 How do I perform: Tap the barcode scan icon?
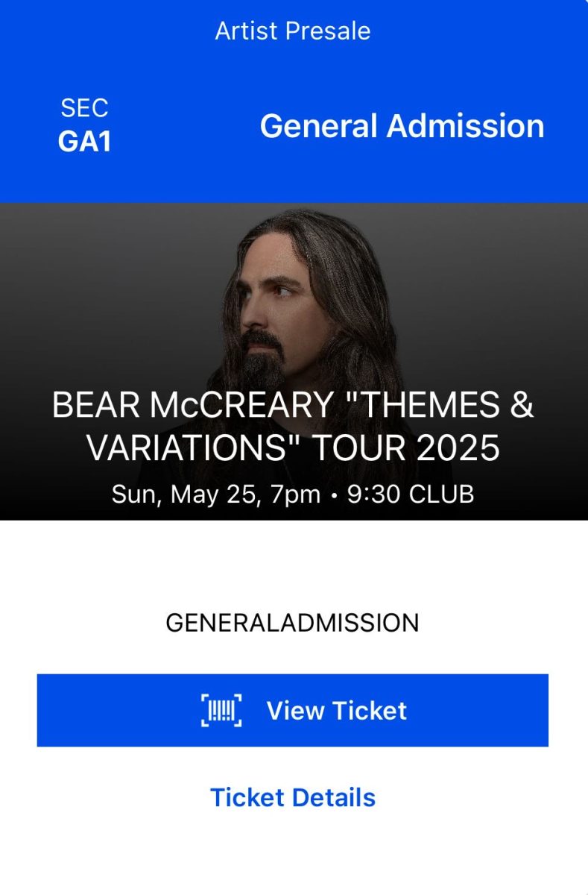221,710
